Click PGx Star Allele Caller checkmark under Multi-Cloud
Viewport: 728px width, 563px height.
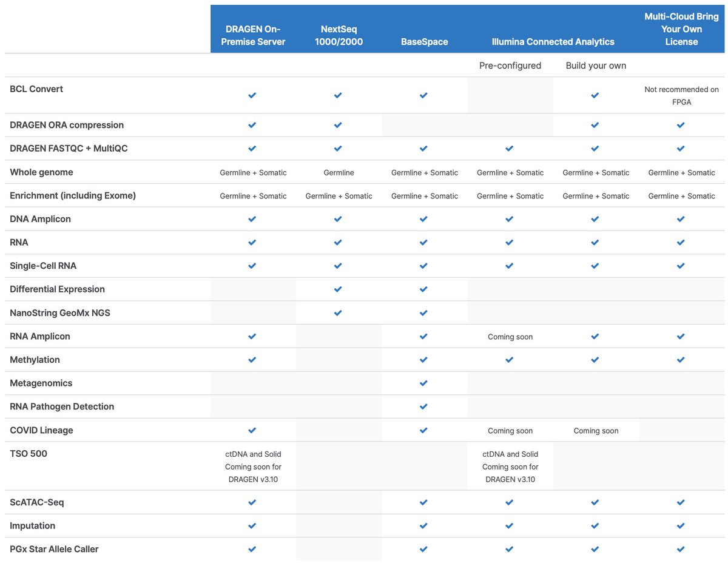(681, 549)
